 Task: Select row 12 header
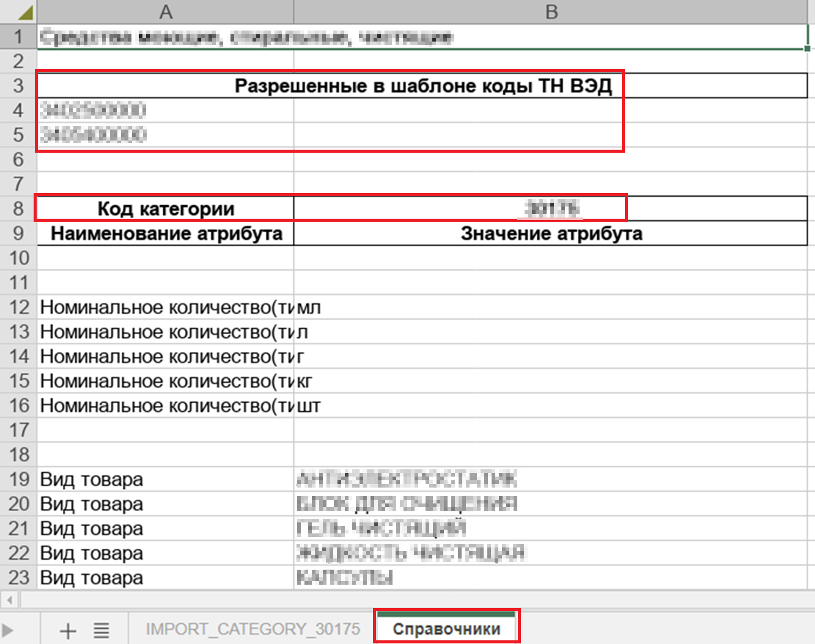[x=18, y=307]
